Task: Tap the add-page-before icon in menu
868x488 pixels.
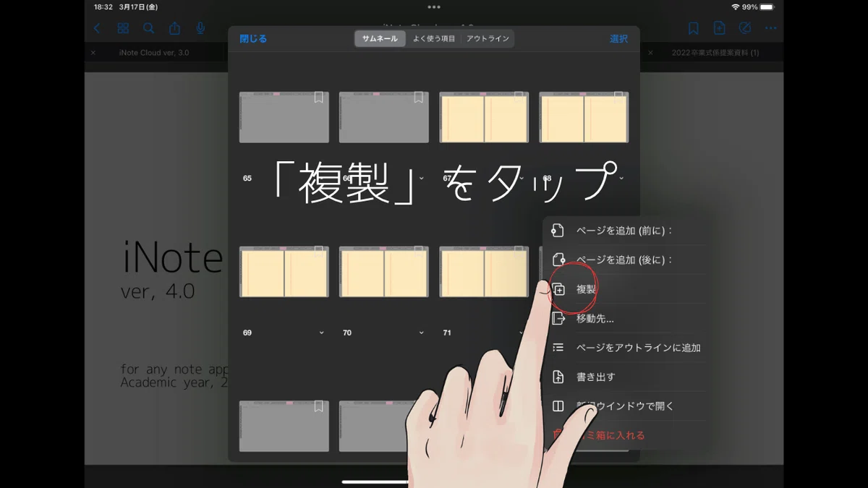Action: coord(558,231)
